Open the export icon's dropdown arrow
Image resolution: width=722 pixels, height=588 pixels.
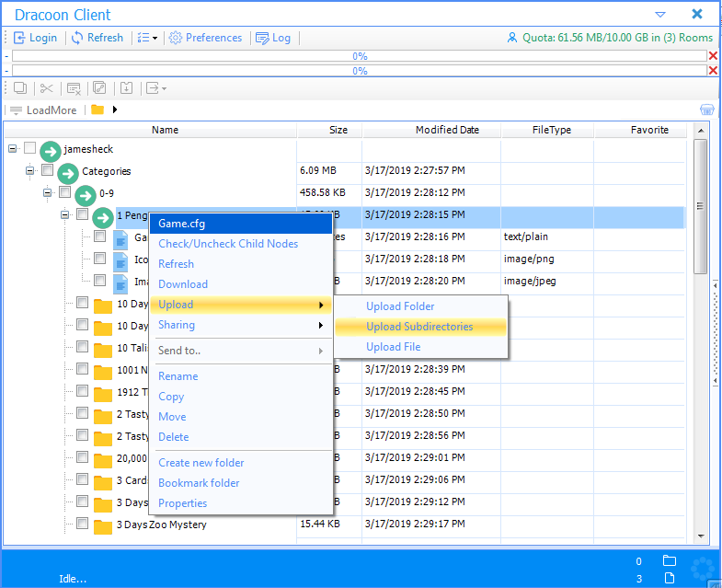[x=164, y=88]
